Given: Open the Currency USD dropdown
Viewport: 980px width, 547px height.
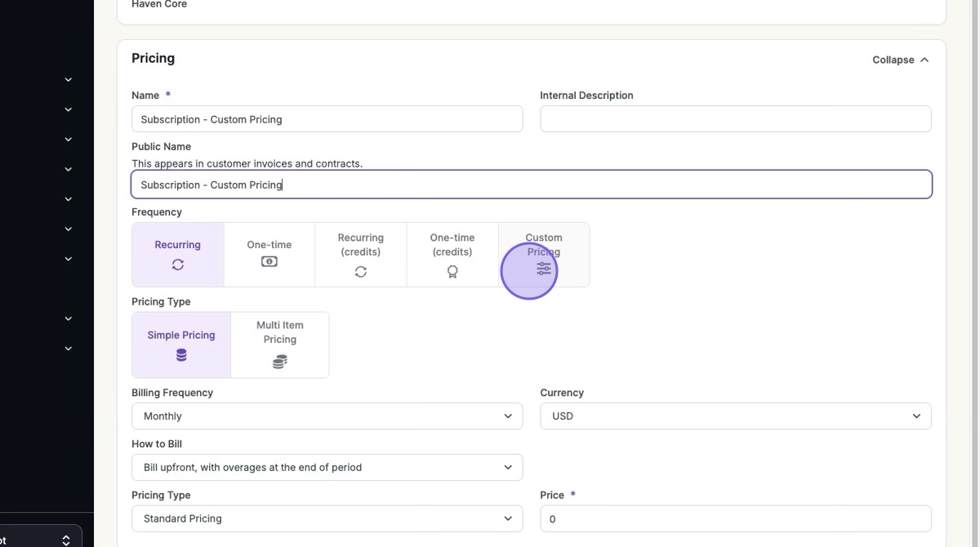Looking at the screenshot, I should [735, 416].
